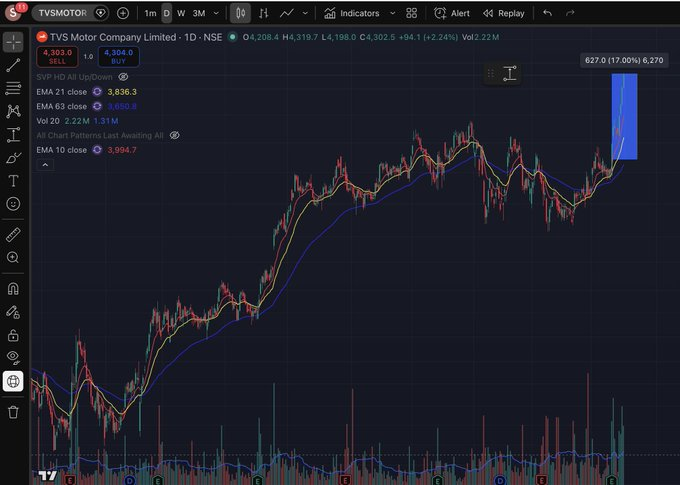Click the TVS Motor Company Limited title
Image resolution: width=680 pixels, height=485 pixels.
[113, 37]
